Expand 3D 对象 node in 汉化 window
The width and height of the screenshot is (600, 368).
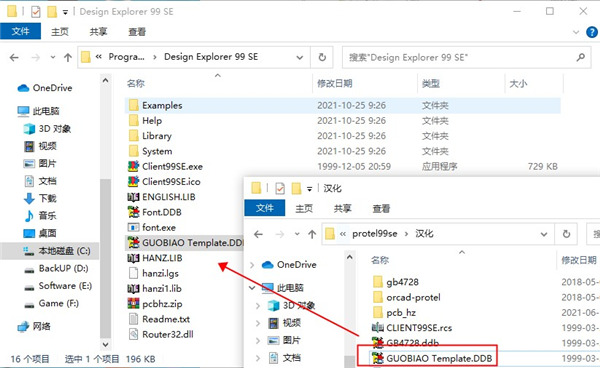[258, 305]
